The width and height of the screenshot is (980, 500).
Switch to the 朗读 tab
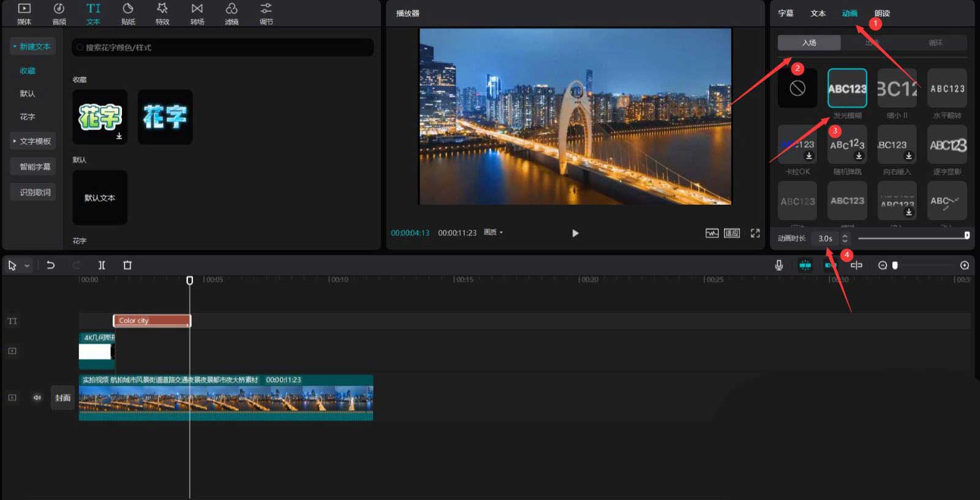(x=882, y=13)
